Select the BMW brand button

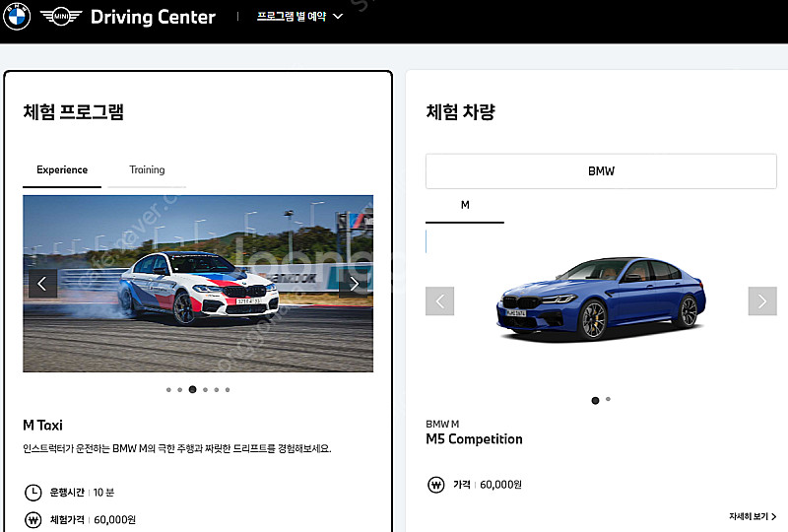[601, 171]
